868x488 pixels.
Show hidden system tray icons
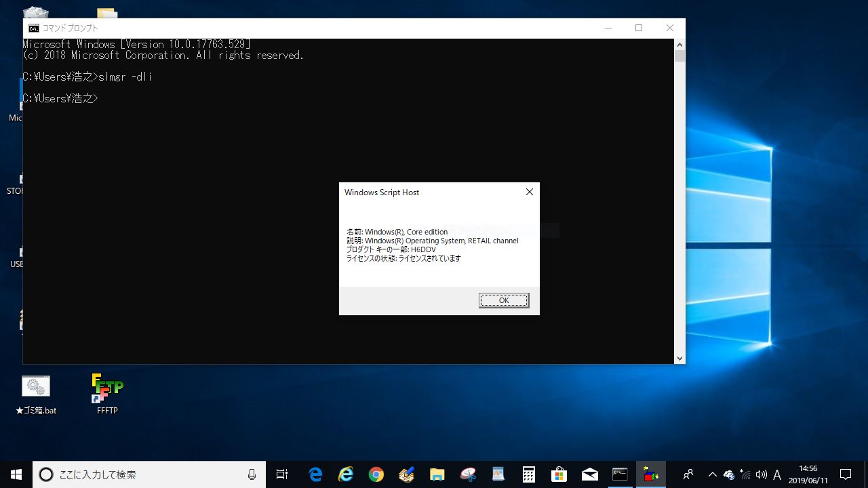712,474
